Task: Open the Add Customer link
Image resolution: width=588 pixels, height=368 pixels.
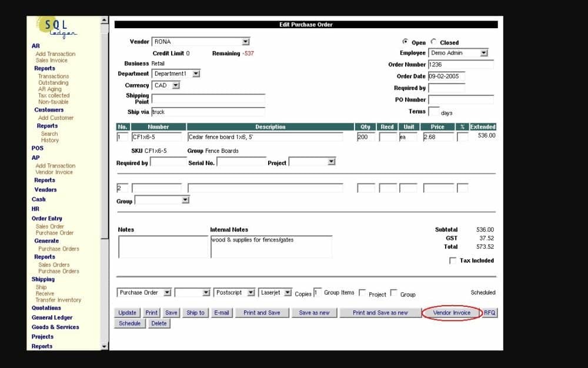Action: (x=56, y=118)
